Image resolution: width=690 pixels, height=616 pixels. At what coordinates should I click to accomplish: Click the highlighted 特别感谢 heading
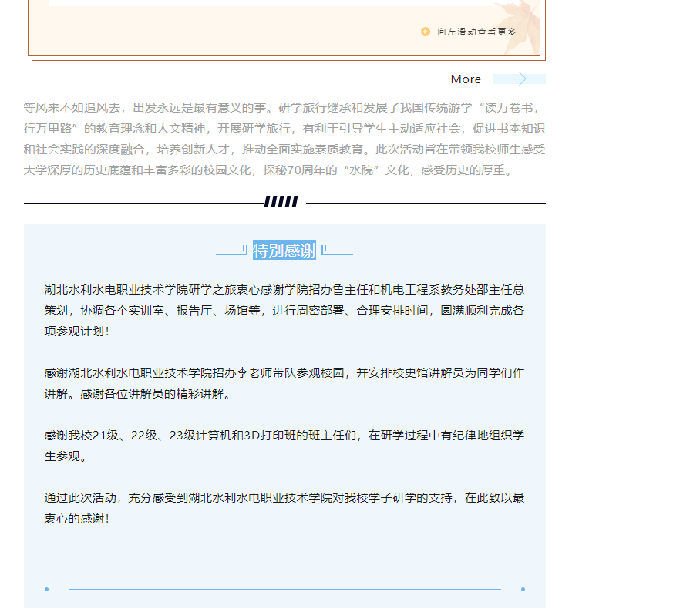284,251
